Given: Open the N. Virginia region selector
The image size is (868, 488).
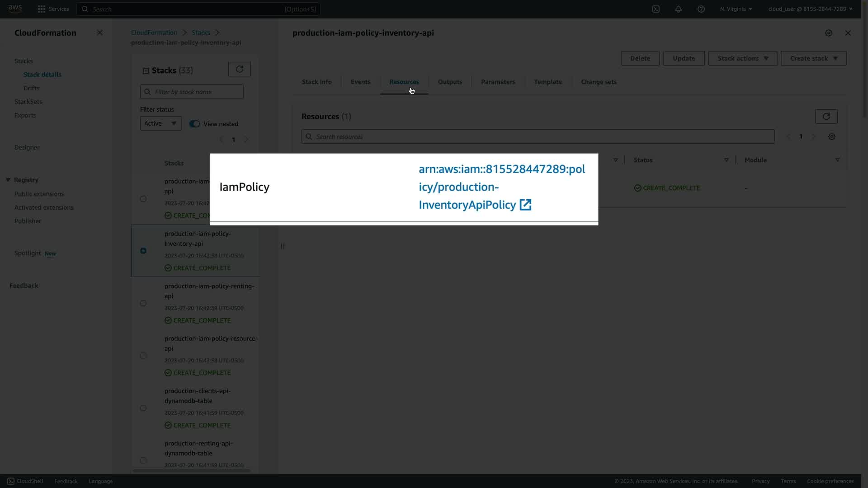Looking at the screenshot, I should click(x=736, y=9).
